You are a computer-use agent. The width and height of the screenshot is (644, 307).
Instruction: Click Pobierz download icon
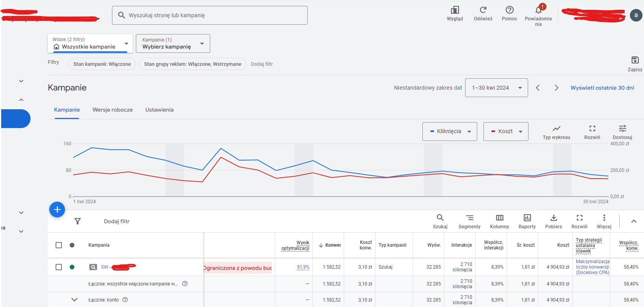pos(554,218)
